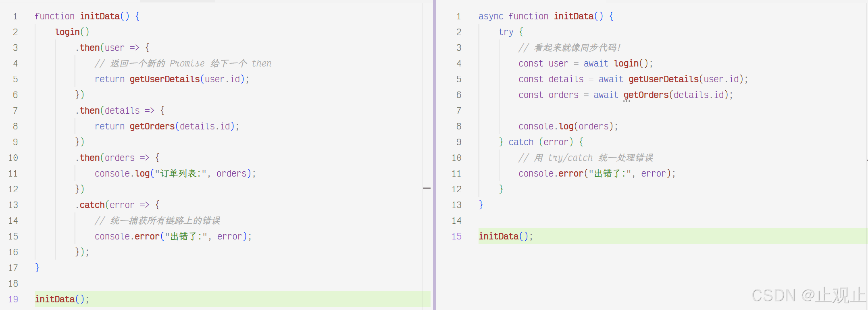Click '.catch(error => {' on left line 13
868x310 pixels.
pyautogui.click(x=117, y=205)
